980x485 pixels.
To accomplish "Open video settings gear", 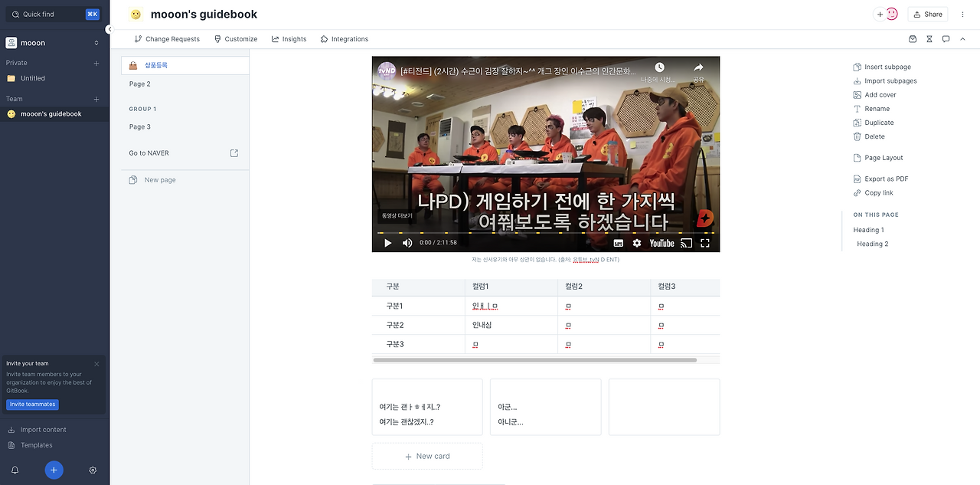I will click(x=637, y=243).
